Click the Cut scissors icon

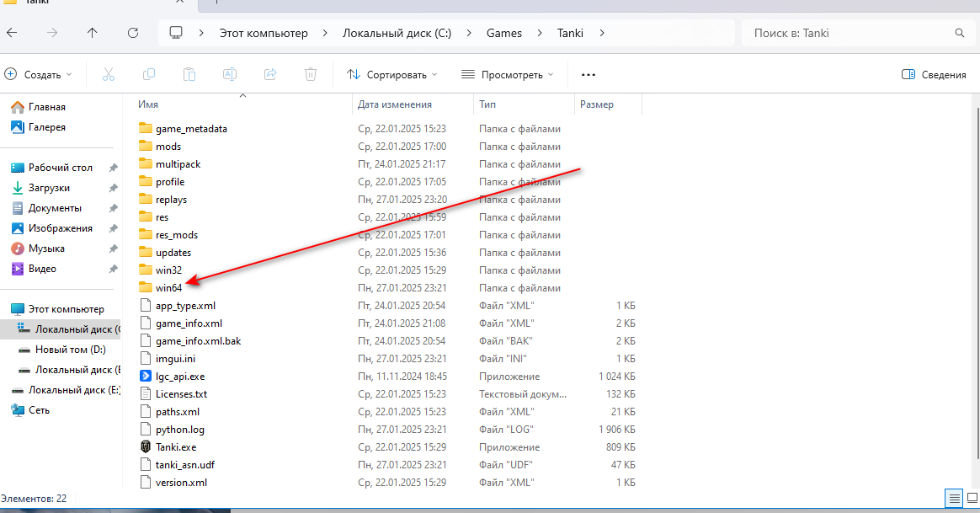[109, 74]
